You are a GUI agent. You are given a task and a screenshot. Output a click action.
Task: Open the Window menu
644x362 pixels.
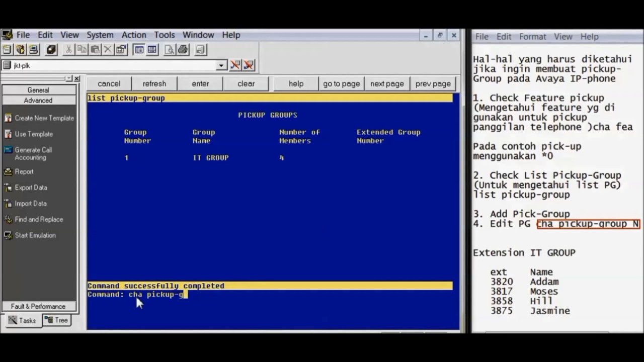[x=198, y=35]
